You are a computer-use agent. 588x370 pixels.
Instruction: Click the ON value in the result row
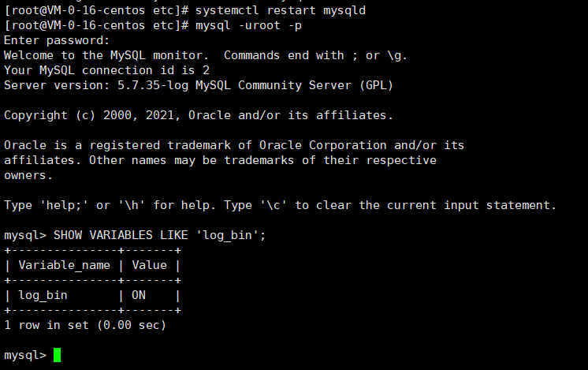point(139,295)
